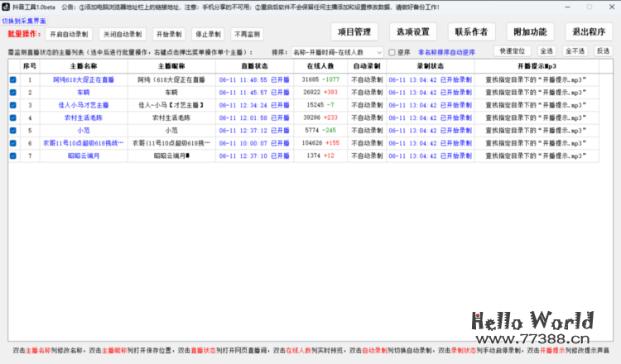The image size is (621, 364).
Task: Click 关闭自动录制 batch button
Action: click(123, 35)
